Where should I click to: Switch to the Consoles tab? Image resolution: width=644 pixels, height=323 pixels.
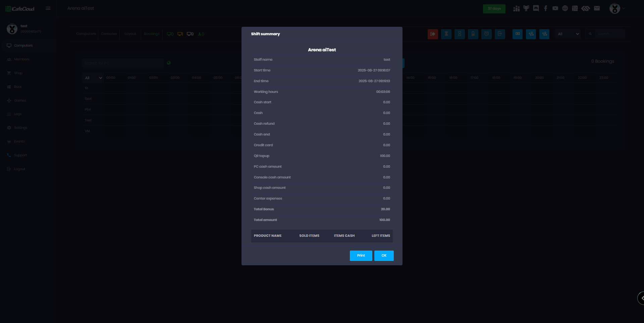click(109, 34)
